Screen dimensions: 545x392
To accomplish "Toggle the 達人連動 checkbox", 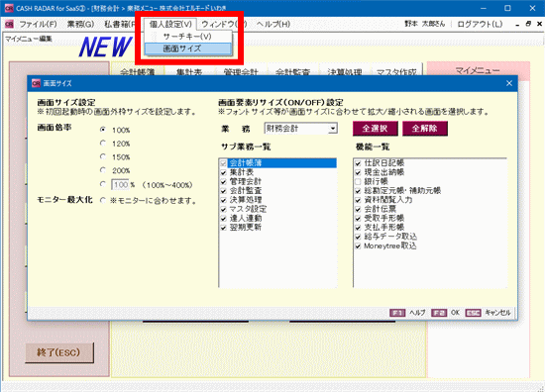I will 223,218.
